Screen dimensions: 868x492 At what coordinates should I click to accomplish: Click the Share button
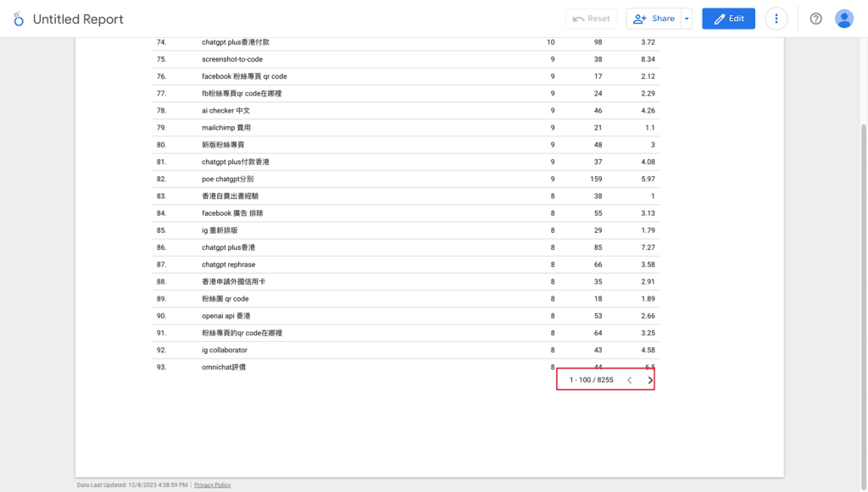tap(654, 19)
